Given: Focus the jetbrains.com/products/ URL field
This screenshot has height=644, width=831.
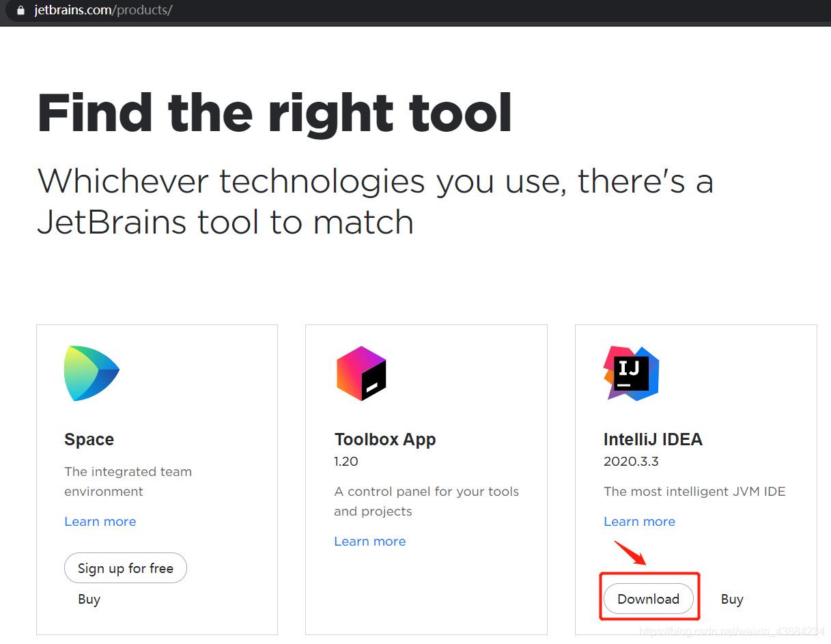Looking at the screenshot, I should [x=102, y=11].
